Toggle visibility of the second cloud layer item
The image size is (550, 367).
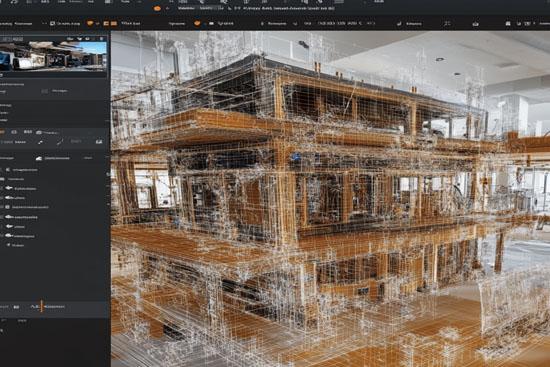click(x=9, y=198)
